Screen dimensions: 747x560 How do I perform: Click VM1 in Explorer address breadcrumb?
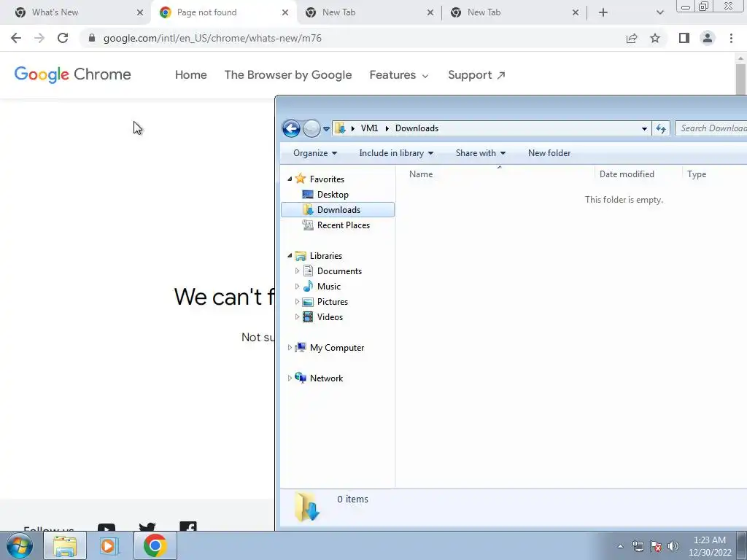click(x=369, y=128)
